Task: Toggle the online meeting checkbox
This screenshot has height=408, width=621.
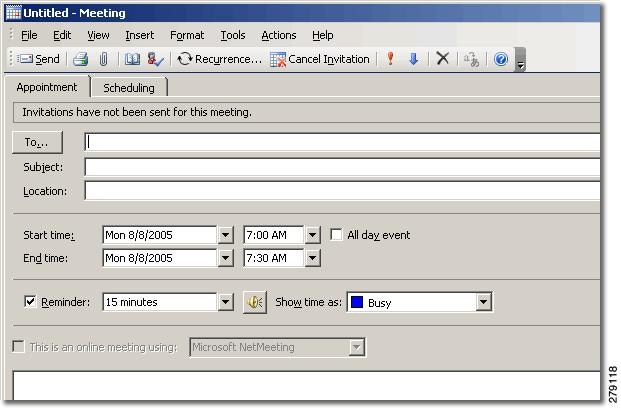Action: (18, 347)
